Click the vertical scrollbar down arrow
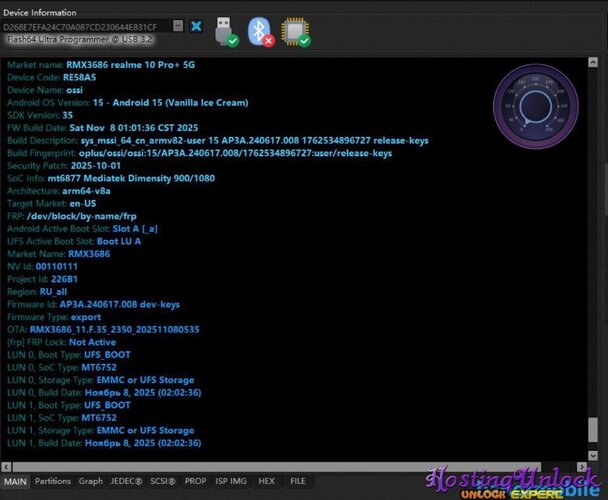This screenshot has width=608, height=500. click(x=592, y=455)
